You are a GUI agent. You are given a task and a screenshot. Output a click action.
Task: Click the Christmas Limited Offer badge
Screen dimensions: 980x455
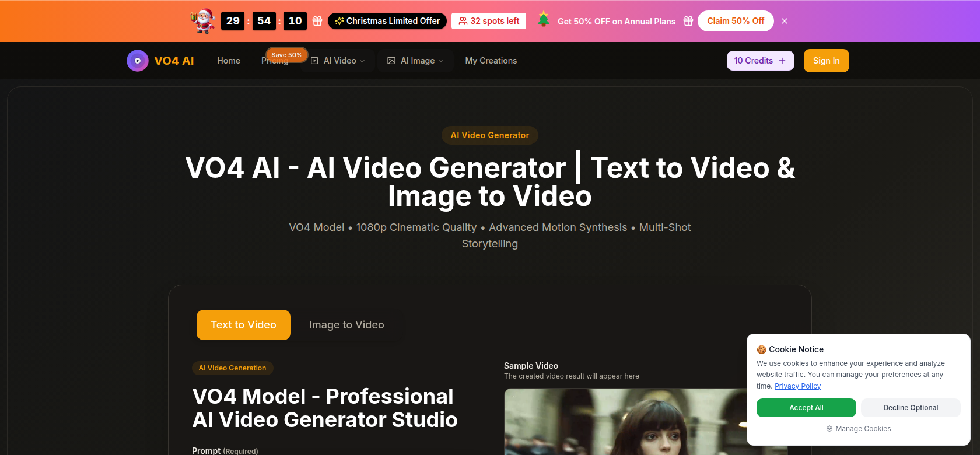point(387,21)
